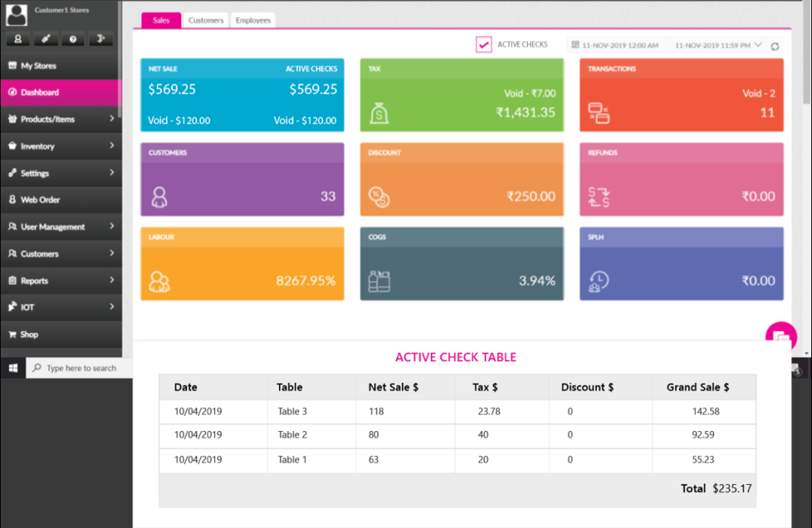The height and width of the screenshot is (528, 812).
Task: Click the Table 2 cell
Action: click(x=292, y=435)
